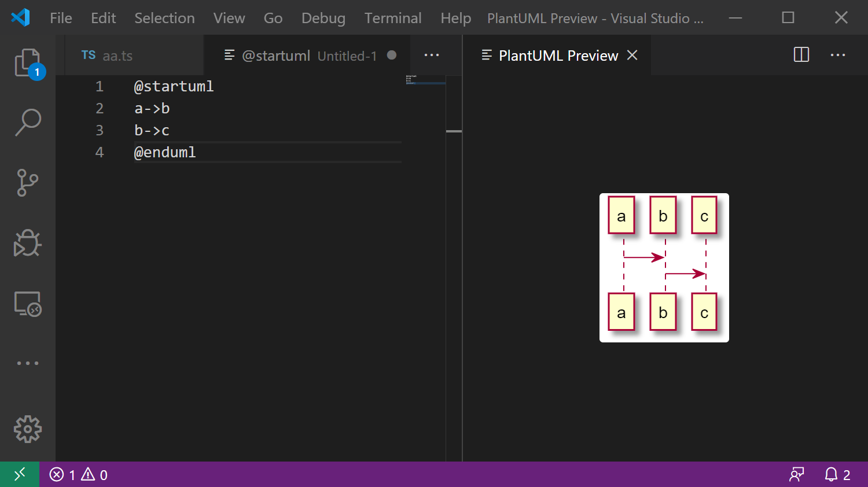Open the Manage settings gear menu
This screenshot has height=487, width=868.
point(27,429)
